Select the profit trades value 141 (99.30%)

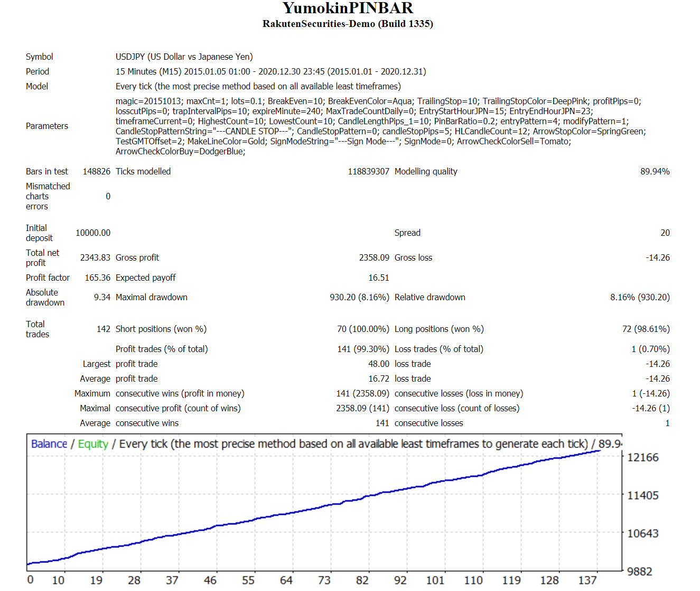pyautogui.click(x=363, y=349)
